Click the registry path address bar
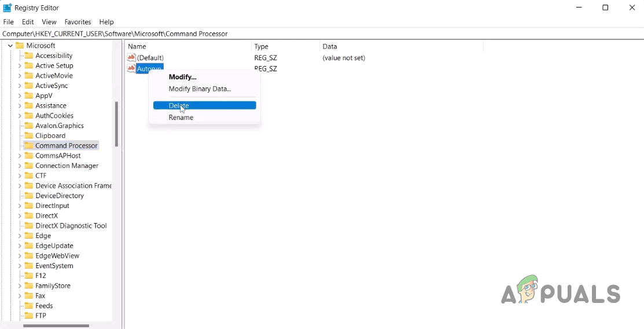644x329 pixels. click(322, 34)
